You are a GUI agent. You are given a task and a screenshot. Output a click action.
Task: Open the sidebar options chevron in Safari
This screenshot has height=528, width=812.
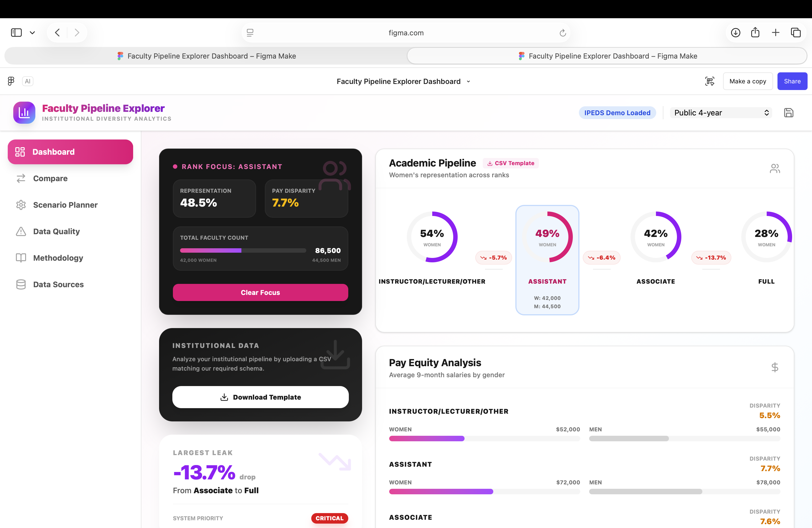click(32, 33)
